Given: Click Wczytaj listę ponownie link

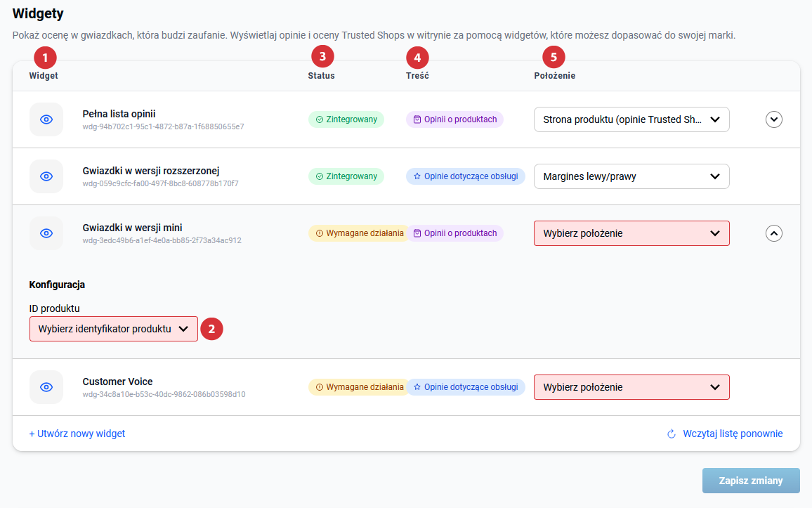Looking at the screenshot, I should click(x=733, y=434).
